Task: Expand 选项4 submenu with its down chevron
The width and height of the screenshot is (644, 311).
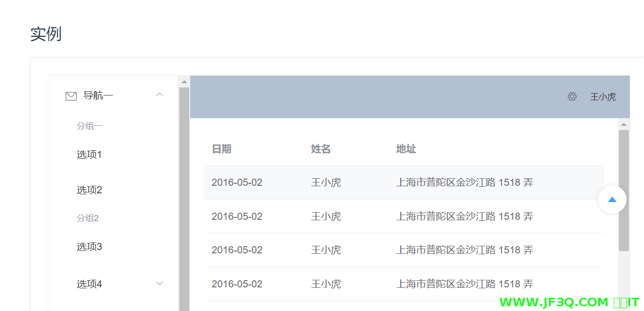Action: point(159,284)
